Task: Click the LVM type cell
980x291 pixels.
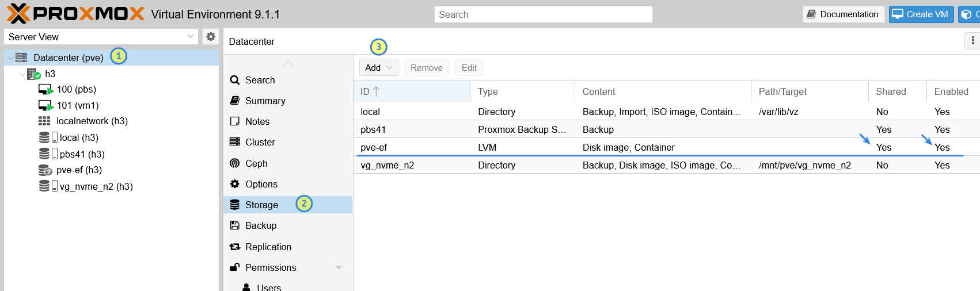Action: pyautogui.click(x=487, y=147)
